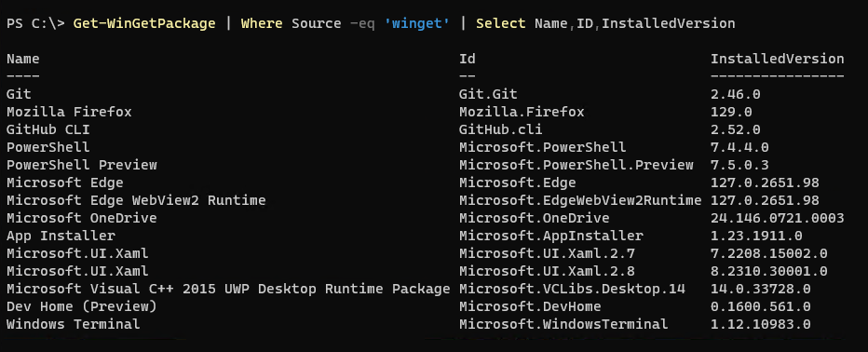Click the Microsoft.Edge Id entry
This screenshot has width=868, height=352.
point(518,183)
